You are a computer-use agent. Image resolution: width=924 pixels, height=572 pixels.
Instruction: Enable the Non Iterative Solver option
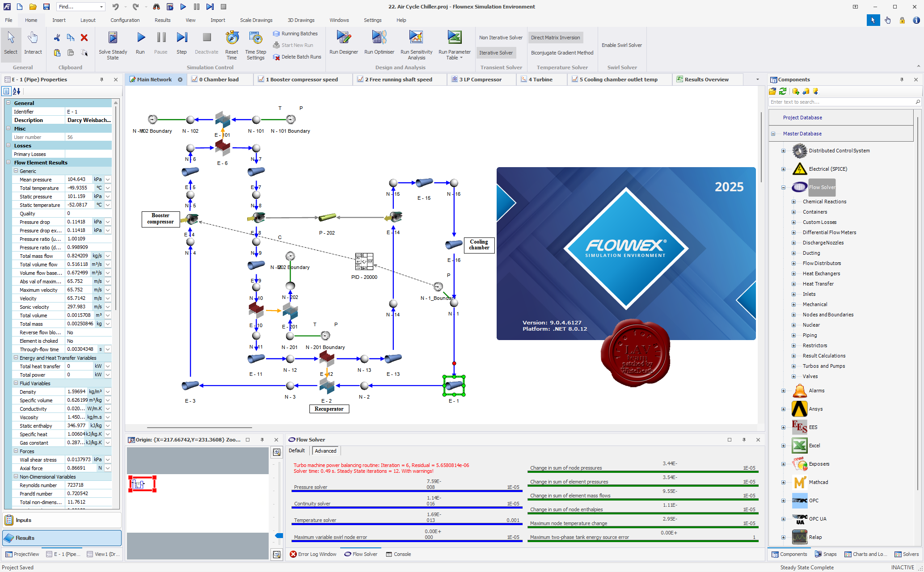click(500, 38)
